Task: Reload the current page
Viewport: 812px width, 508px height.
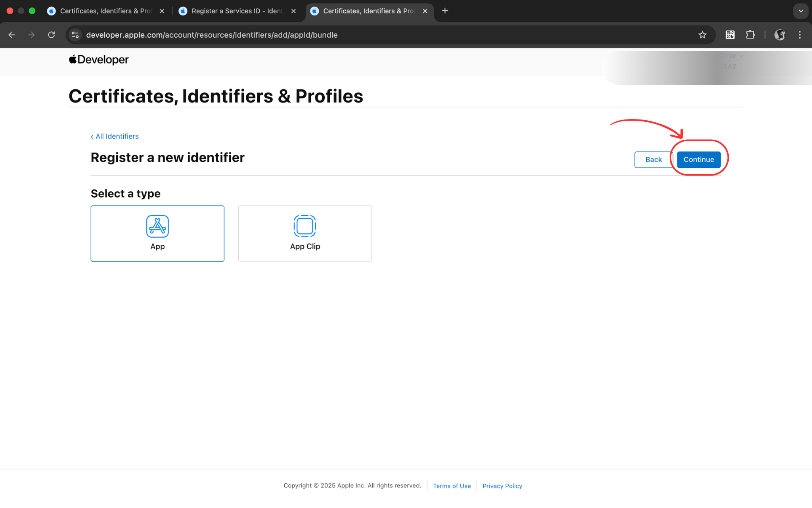Action: tap(52, 35)
